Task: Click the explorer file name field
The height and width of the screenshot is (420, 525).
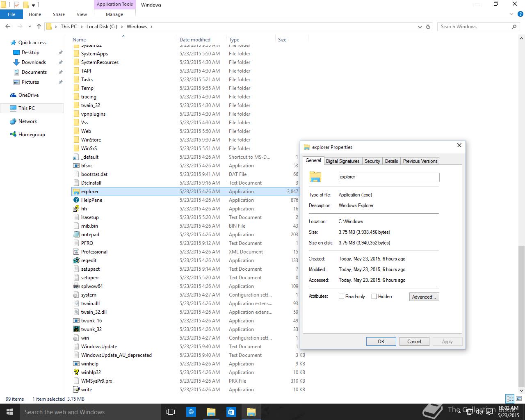Action: 389,177
